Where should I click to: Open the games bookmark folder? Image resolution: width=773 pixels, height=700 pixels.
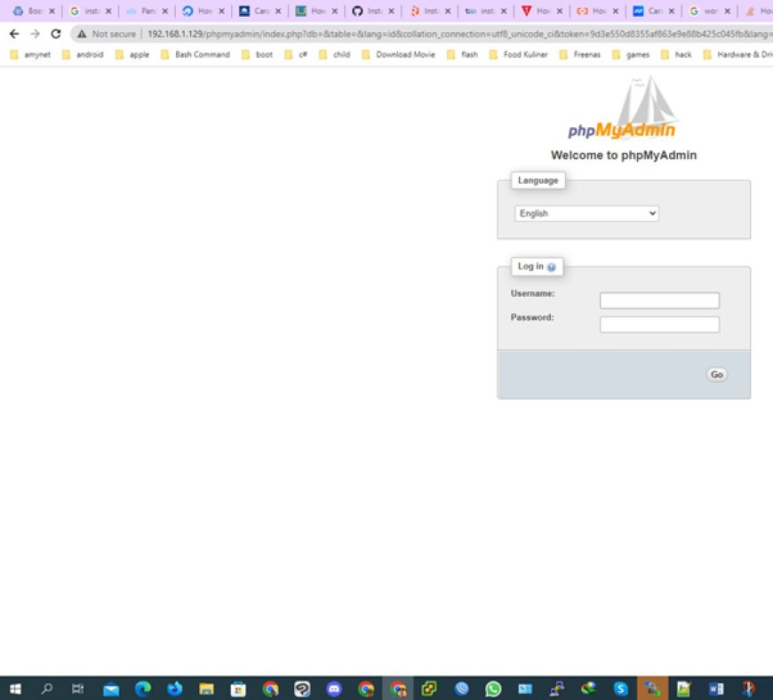(631, 54)
